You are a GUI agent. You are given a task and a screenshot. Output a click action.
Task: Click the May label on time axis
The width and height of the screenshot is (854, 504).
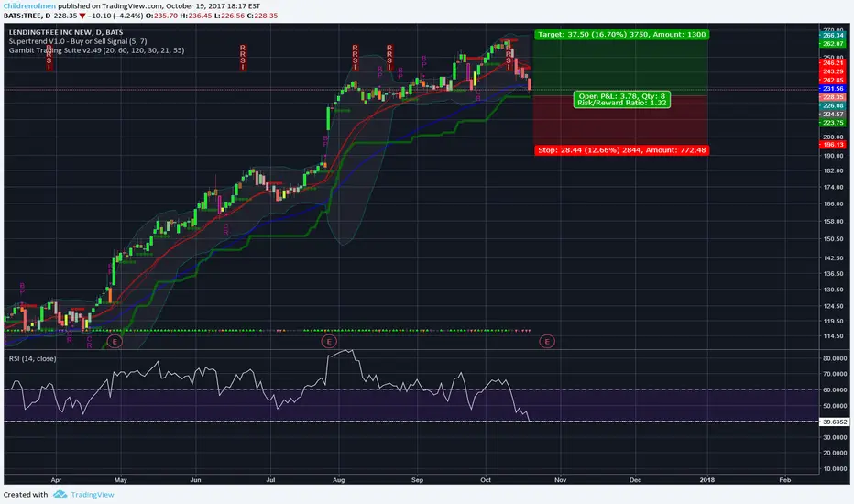tap(120, 480)
